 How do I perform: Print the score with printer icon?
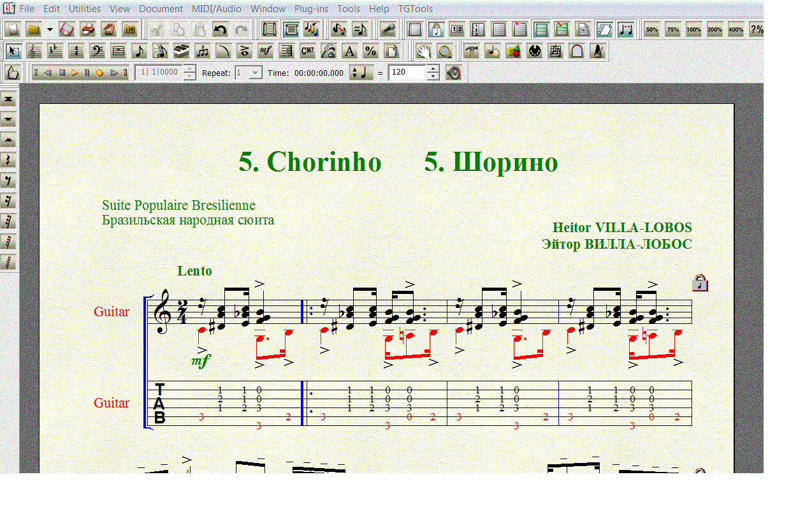[89, 29]
